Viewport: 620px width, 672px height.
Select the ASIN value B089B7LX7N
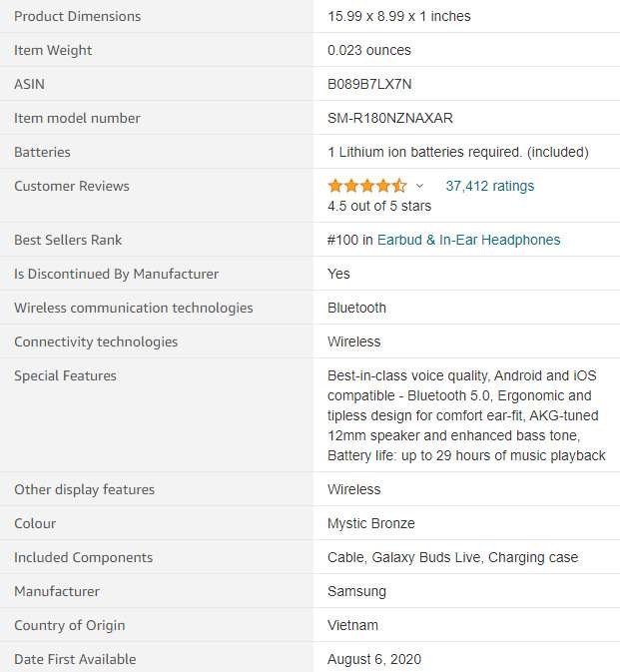point(369,84)
